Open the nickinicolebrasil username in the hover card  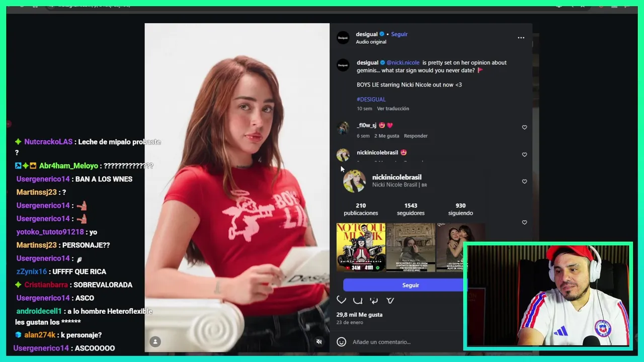point(397,177)
